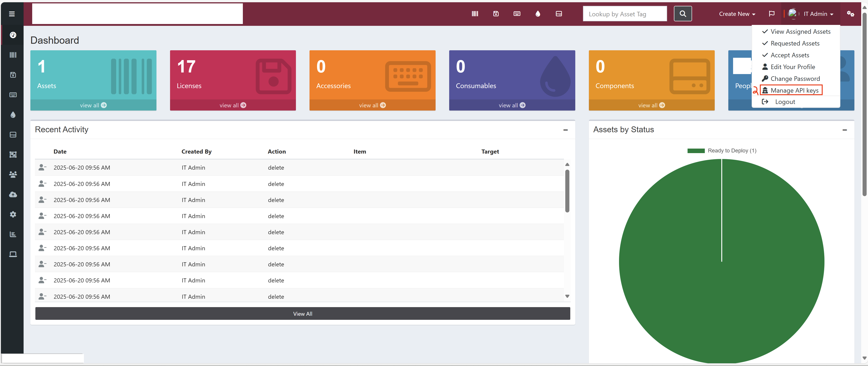The height and width of the screenshot is (366, 868).
Task: Click the floppy Licenses icon in top navbar
Action: point(496,14)
